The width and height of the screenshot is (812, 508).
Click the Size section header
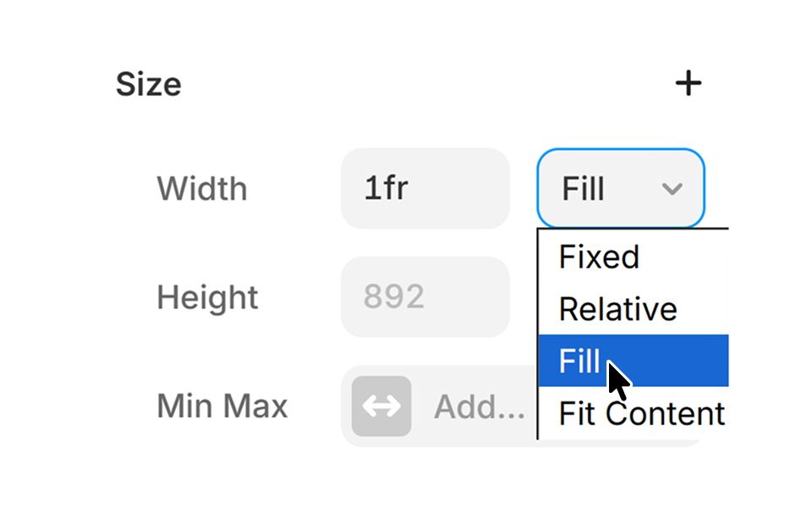click(x=148, y=83)
